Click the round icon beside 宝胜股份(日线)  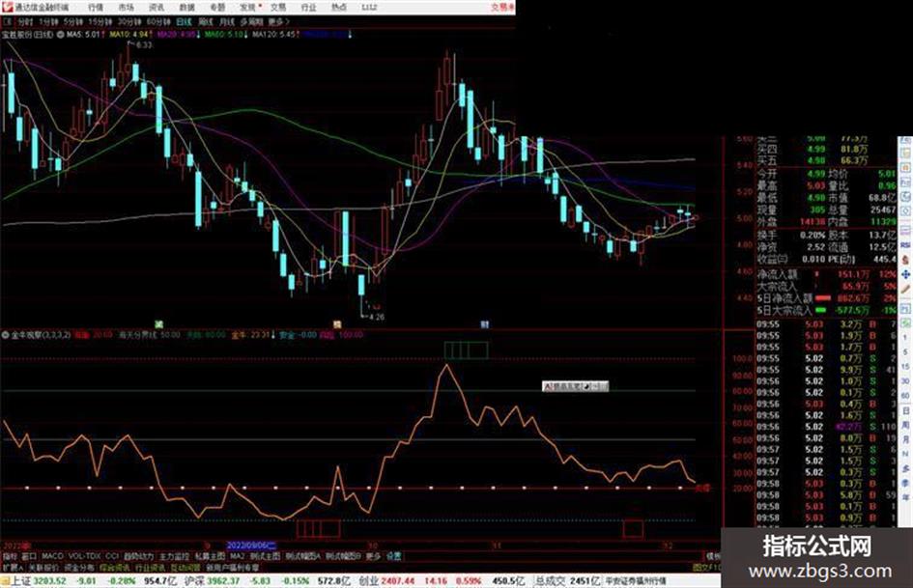pyautogui.click(x=60, y=35)
